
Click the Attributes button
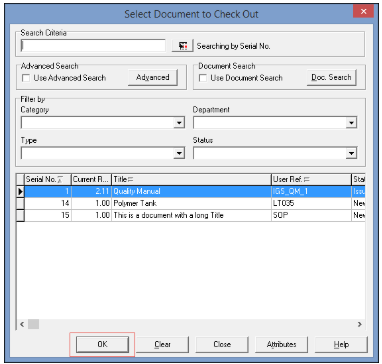coord(282,344)
